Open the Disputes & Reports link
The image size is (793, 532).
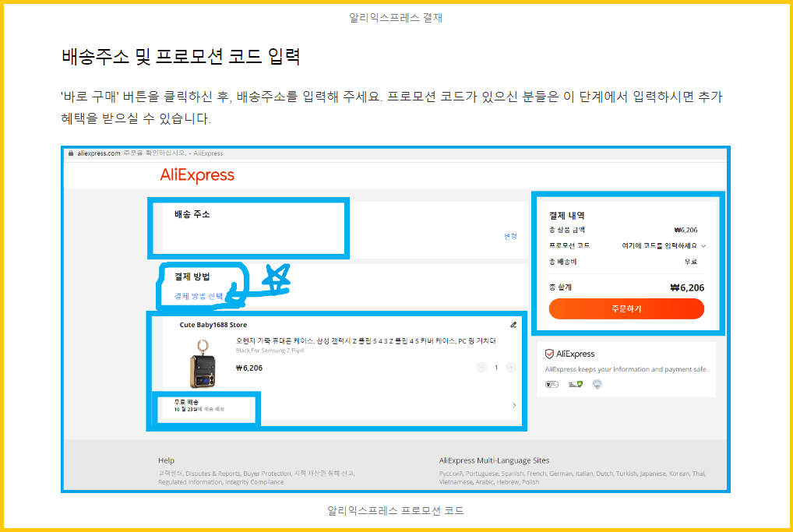tap(212, 473)
